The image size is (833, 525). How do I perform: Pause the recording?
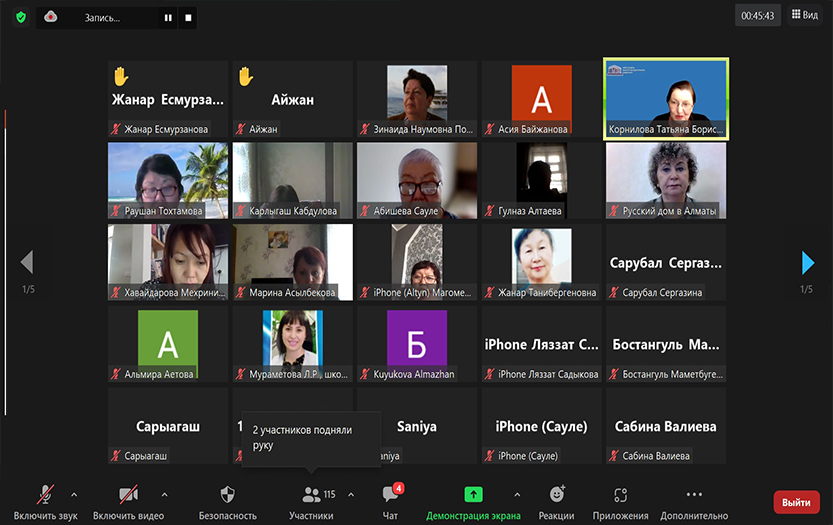click(168, 17)
